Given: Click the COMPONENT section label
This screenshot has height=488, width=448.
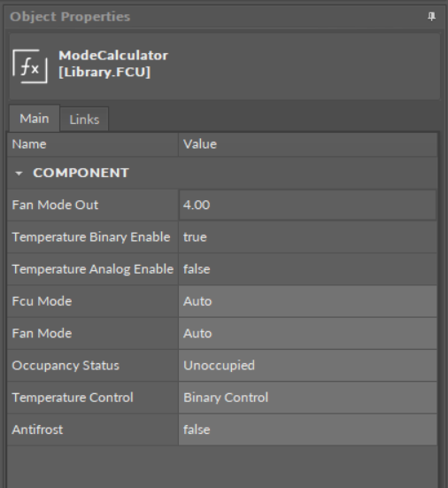Looking at the screenshot, I should pos(81,173).
